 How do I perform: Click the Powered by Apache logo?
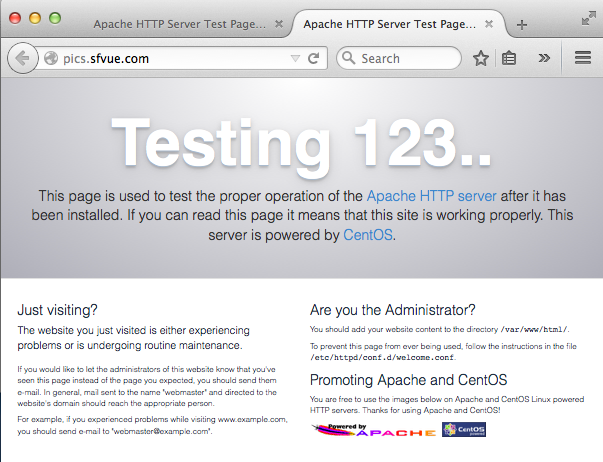click(x=374, y=430)
